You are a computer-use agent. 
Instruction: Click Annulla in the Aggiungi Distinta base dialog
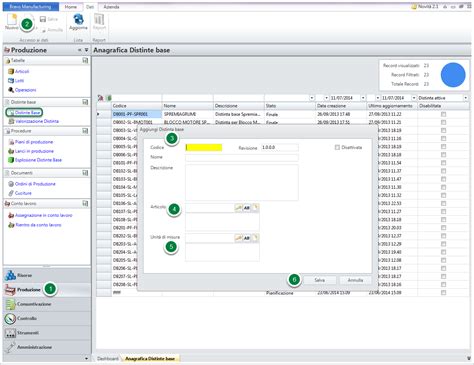(x=355, y=280)
